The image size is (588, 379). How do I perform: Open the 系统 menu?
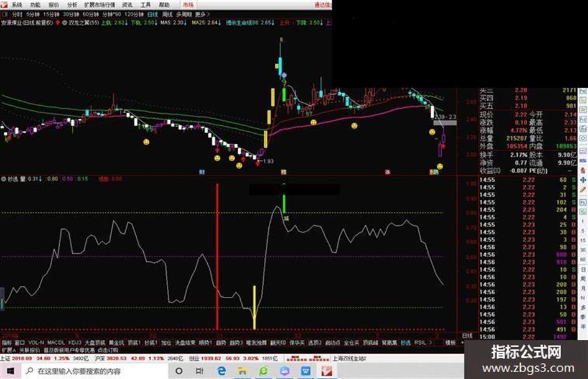17,5
